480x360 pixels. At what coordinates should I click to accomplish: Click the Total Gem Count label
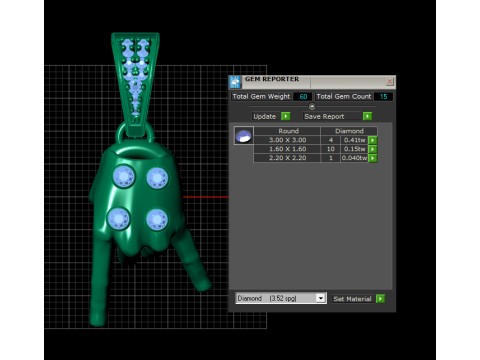click(344, 97)
